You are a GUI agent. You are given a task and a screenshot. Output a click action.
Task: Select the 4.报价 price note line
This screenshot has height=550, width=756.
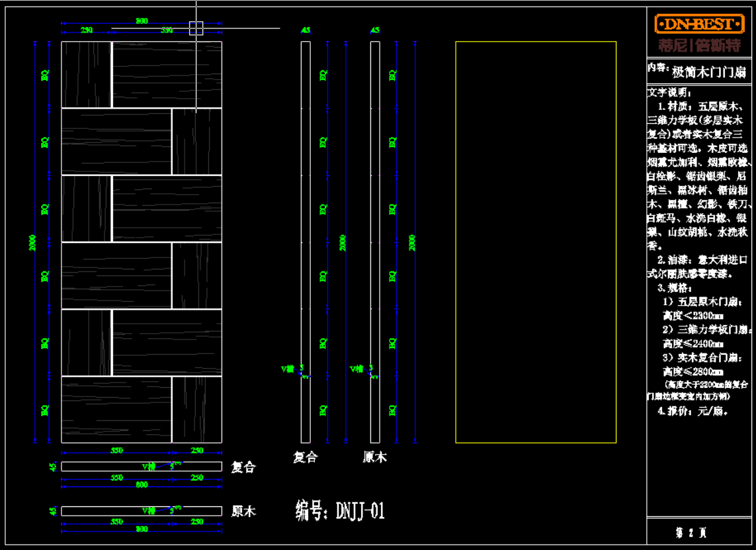click(693, 411)
